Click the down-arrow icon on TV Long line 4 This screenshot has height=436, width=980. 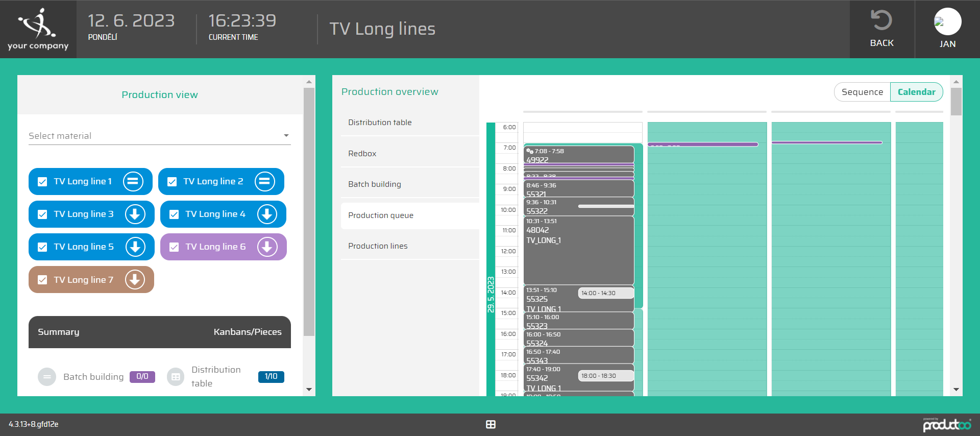coord(267,214)
